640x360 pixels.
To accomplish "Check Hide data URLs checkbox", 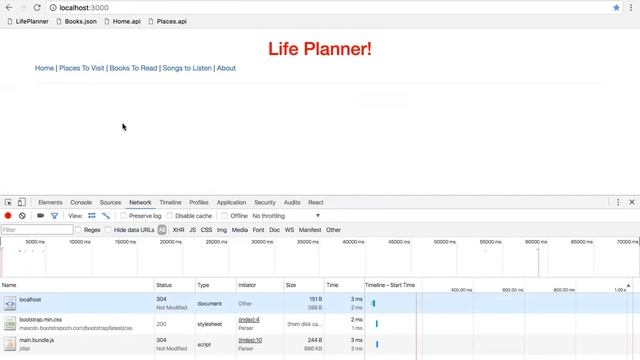I will pos(108,230).
